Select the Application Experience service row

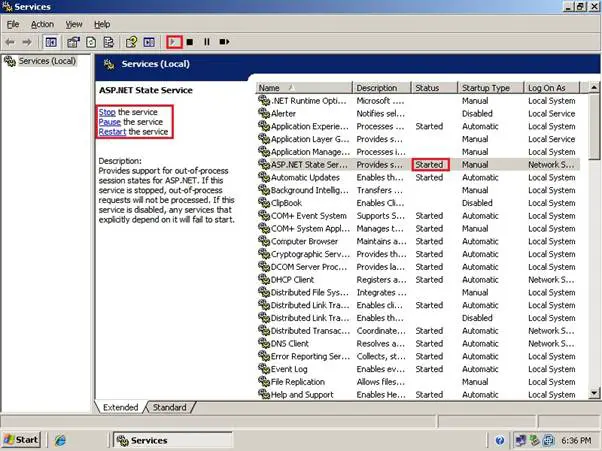point(418,126)
